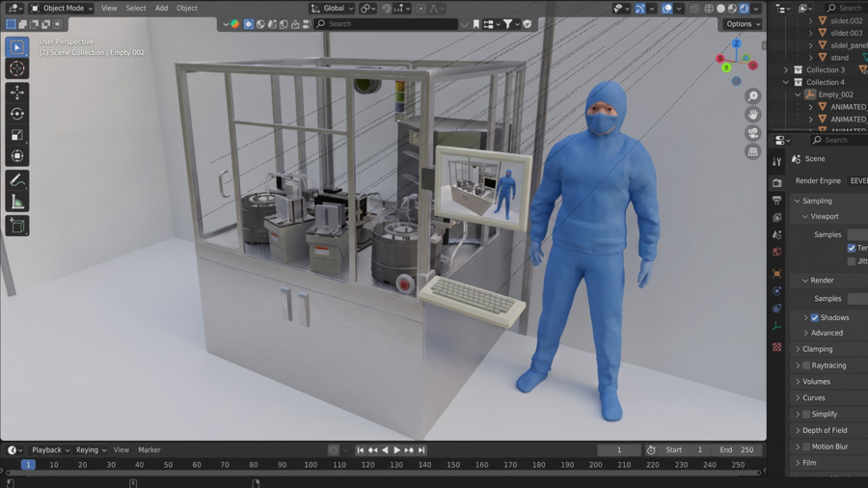
Task: Open the Object menu
Action: [186, 9]
